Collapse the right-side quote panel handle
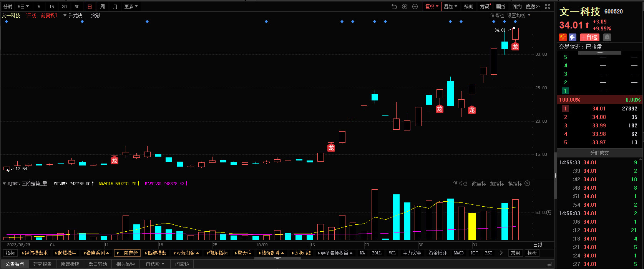This screenshot has width=644, height=269. point(555,176)
